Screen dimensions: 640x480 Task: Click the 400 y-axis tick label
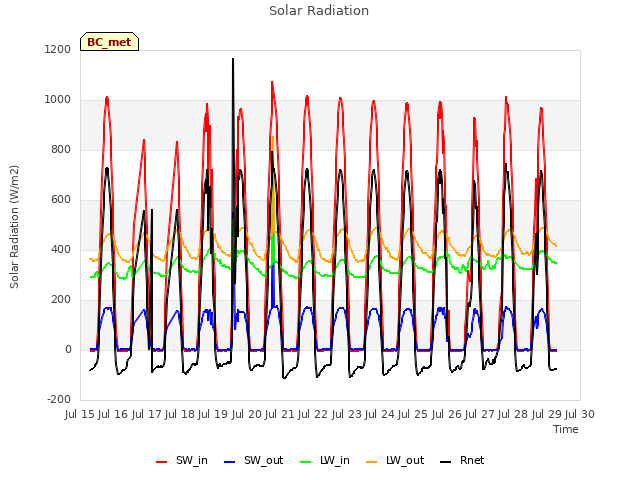(x=61, y=249)
